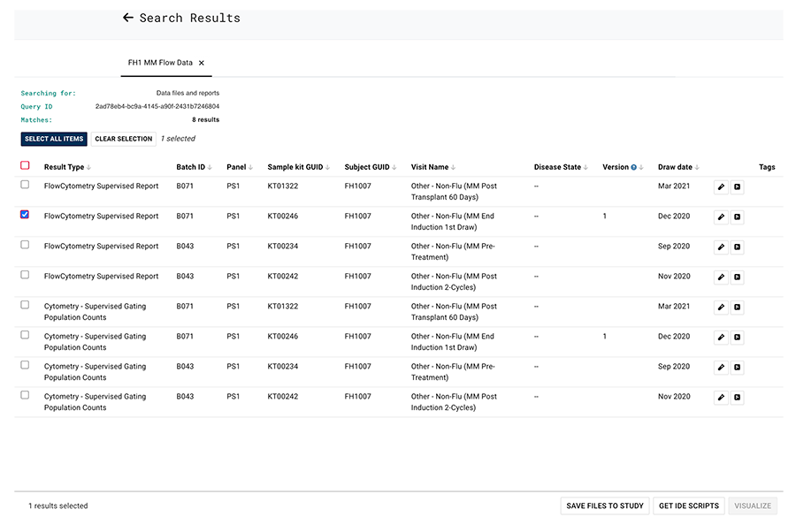Click pencil icon for Dec 2020 Cytometry Gating Counts

(x=721, y=337)
